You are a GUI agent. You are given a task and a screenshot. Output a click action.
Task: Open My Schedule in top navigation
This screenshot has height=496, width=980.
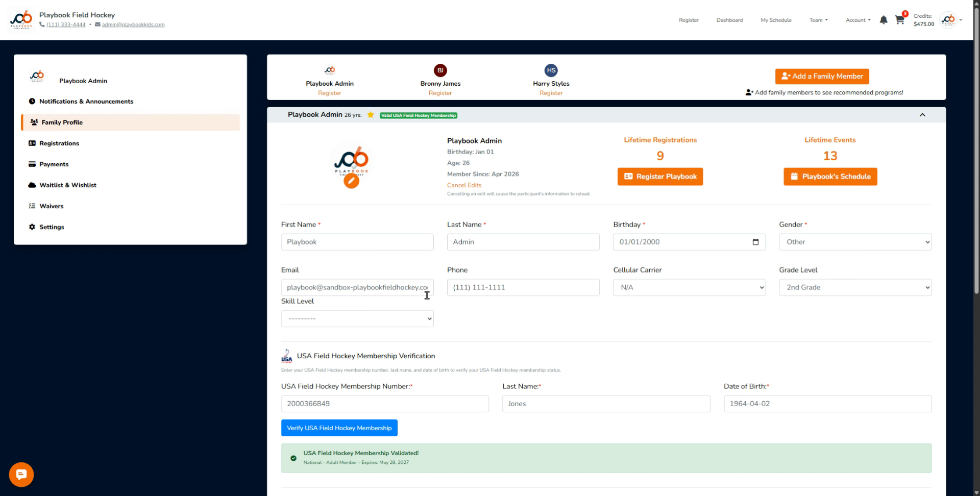pyautogui.click(x=776, y=20)
